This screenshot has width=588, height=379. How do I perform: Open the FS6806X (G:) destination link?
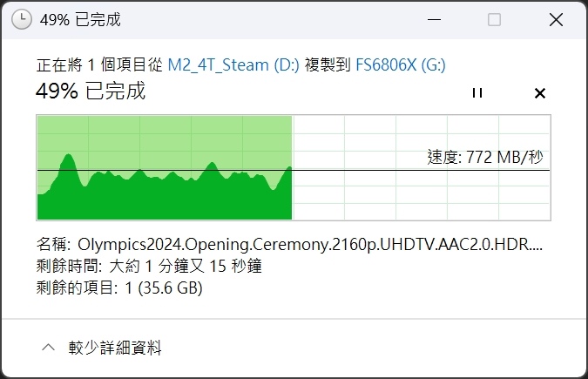click(x=400, y=65)
